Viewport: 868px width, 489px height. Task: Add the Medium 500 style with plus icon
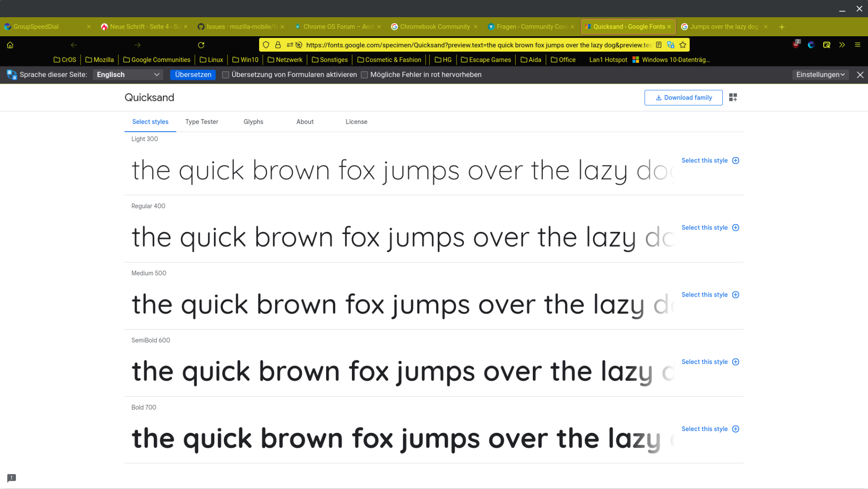coord(736,295)
